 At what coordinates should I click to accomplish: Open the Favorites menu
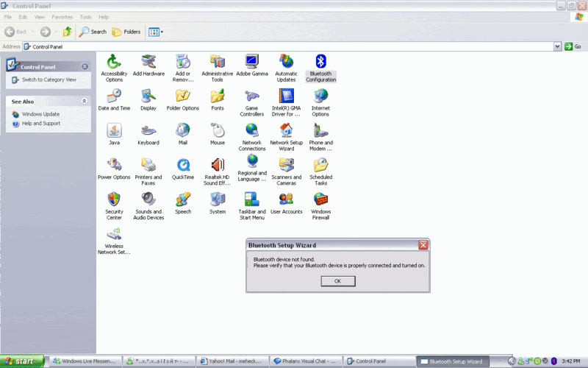point(62,17)
